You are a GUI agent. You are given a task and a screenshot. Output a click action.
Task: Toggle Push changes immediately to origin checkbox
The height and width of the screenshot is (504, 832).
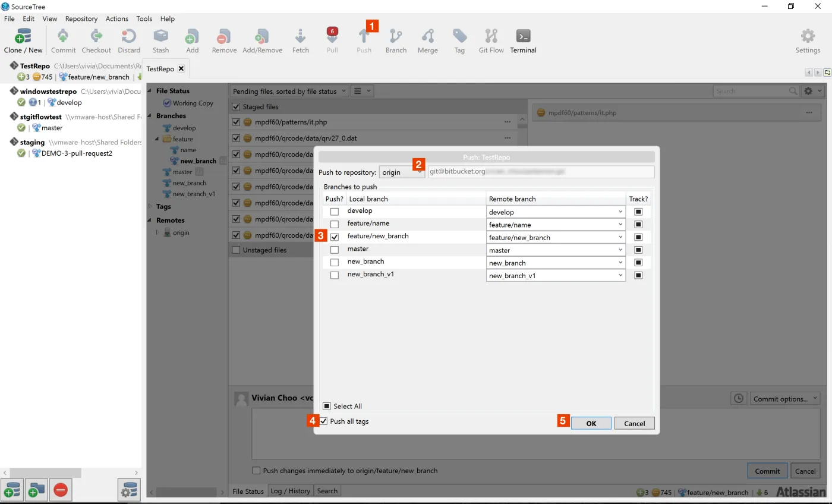[x=256, y=470]
